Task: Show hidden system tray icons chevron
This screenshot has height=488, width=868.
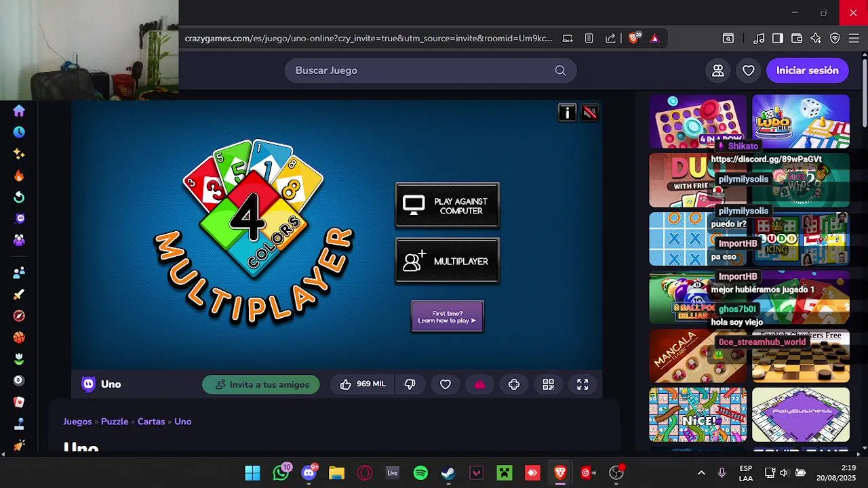Action: coord(701,473)
